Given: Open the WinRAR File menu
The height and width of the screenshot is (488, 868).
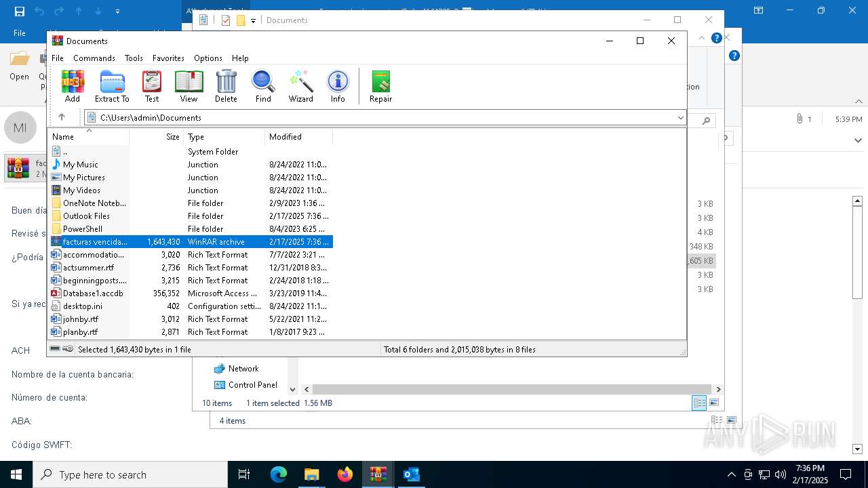Looking at the screenshot, I should coord(58,58).
